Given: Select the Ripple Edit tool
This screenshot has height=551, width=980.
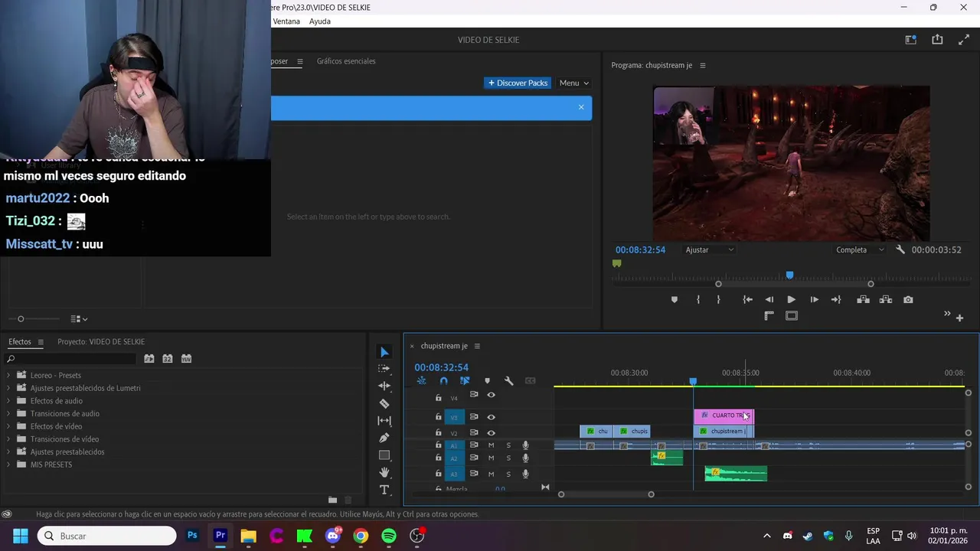Looking at the screenshot, I should [x=384, y=386].
